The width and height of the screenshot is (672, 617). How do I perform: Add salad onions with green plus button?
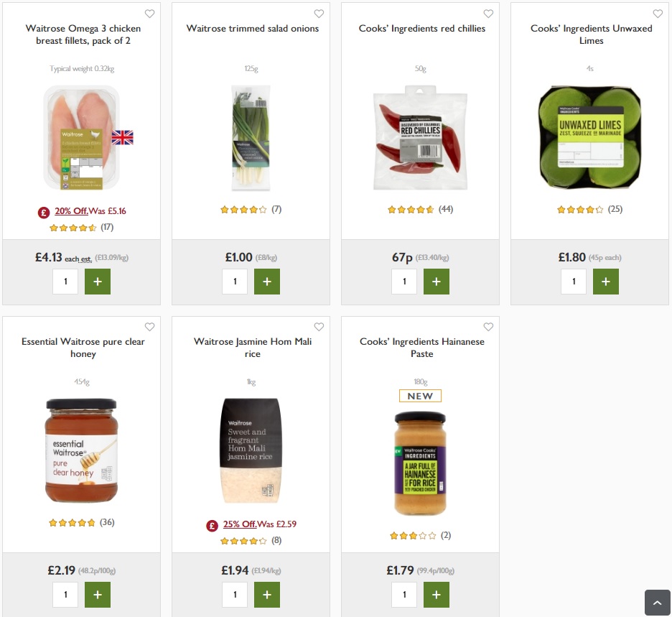(267, 282)
